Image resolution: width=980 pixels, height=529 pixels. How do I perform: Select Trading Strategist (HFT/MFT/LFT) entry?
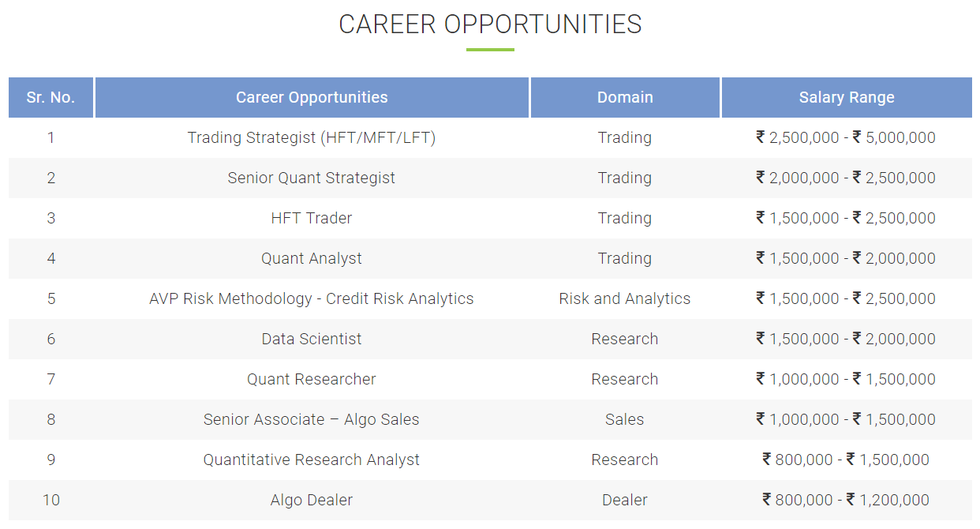[312, 137]
